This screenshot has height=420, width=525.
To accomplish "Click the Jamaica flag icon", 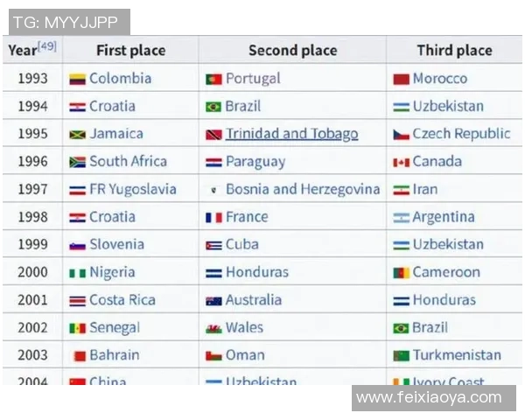I will coord(77,135).
